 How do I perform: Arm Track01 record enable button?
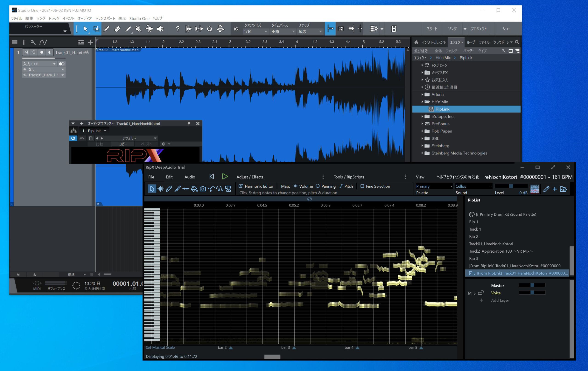(x=42, y=52)
